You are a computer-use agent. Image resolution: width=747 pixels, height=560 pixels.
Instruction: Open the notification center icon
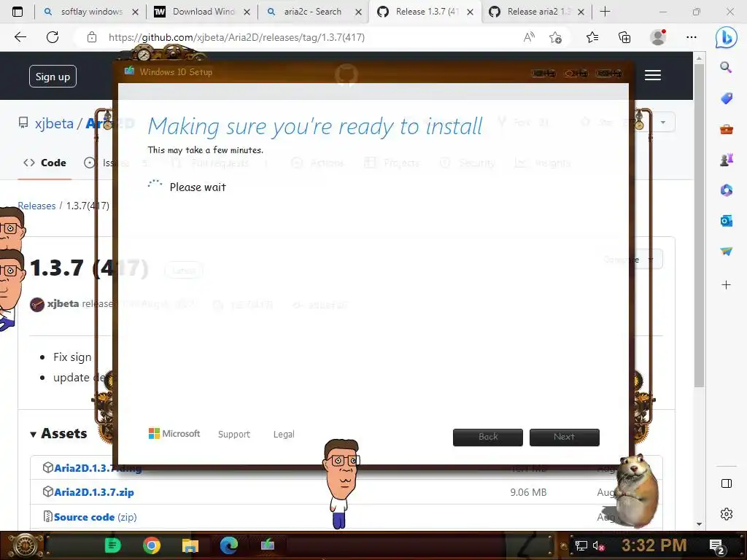click(717, 546)
